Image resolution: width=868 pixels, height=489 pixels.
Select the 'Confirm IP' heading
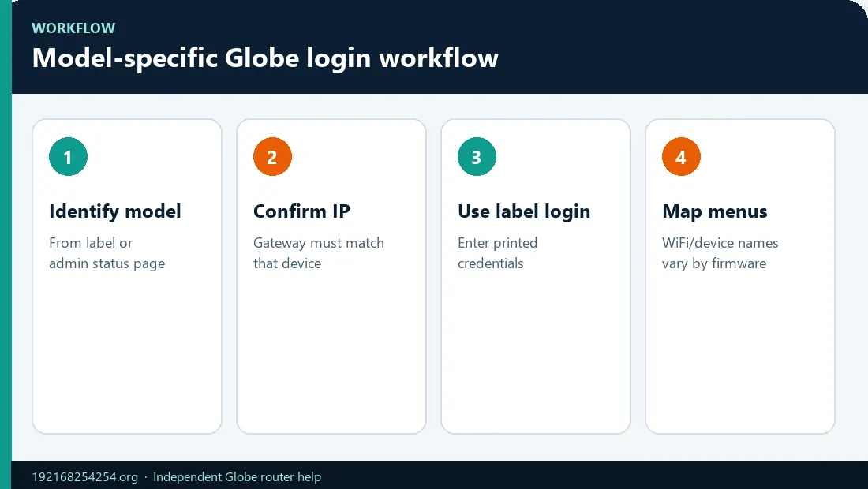[301, 211]
